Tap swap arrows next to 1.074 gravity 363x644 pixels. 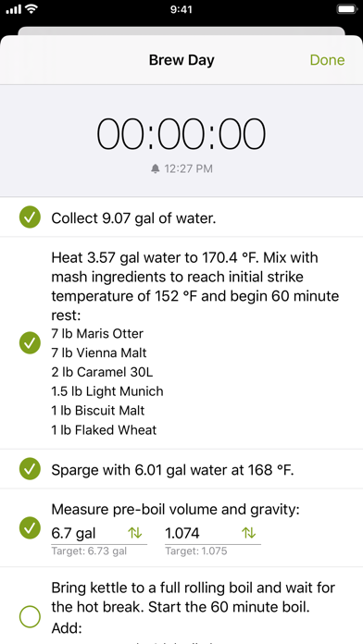tap(248, 533)
